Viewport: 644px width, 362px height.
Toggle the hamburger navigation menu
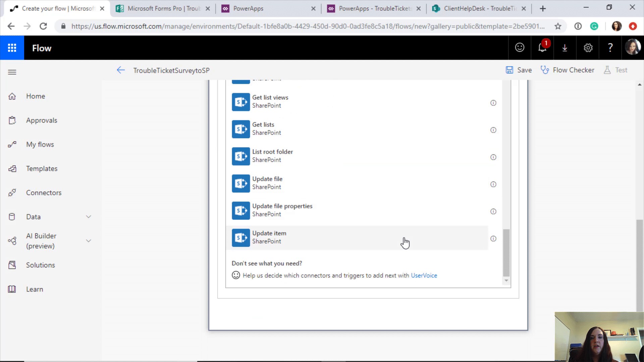tap(12, 72)
